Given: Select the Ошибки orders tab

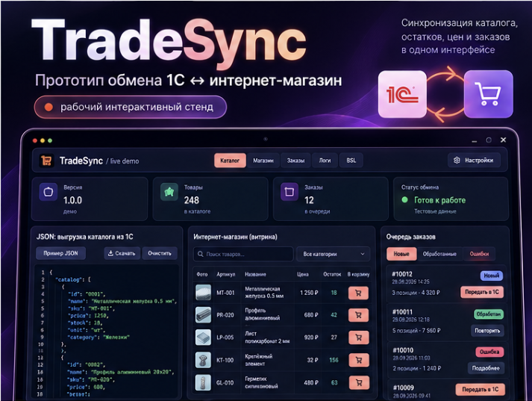Looking at the screenshot, I should tap(479, 254).
